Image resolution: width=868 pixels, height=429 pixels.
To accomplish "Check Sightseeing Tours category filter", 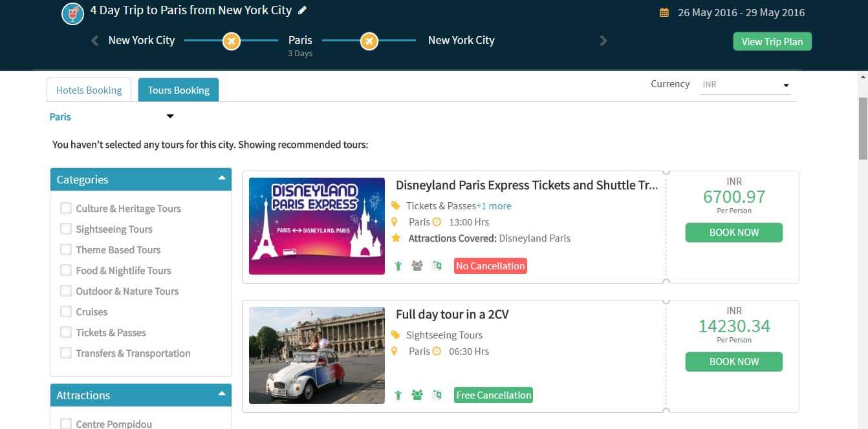I will 66,229.
